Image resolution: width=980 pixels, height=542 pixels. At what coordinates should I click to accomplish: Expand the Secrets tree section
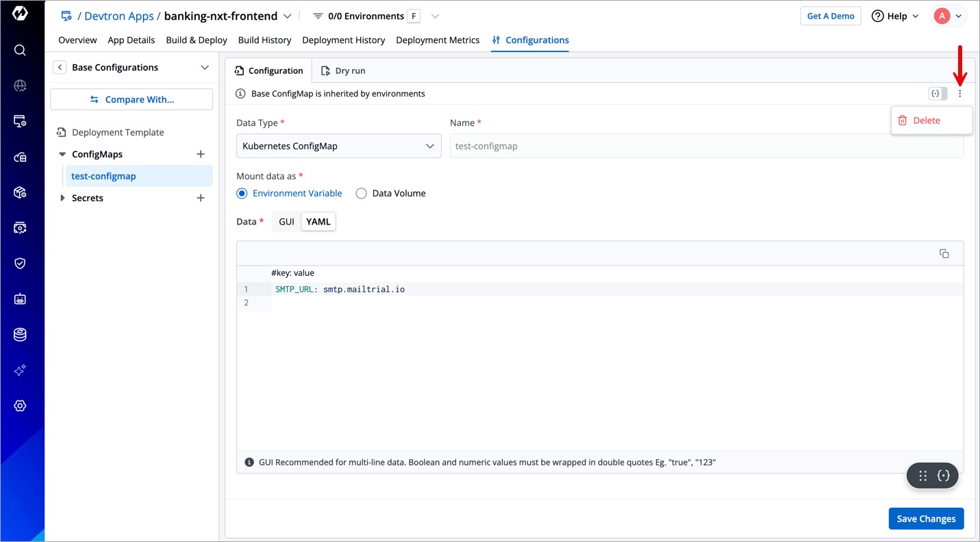coord(63,198)
